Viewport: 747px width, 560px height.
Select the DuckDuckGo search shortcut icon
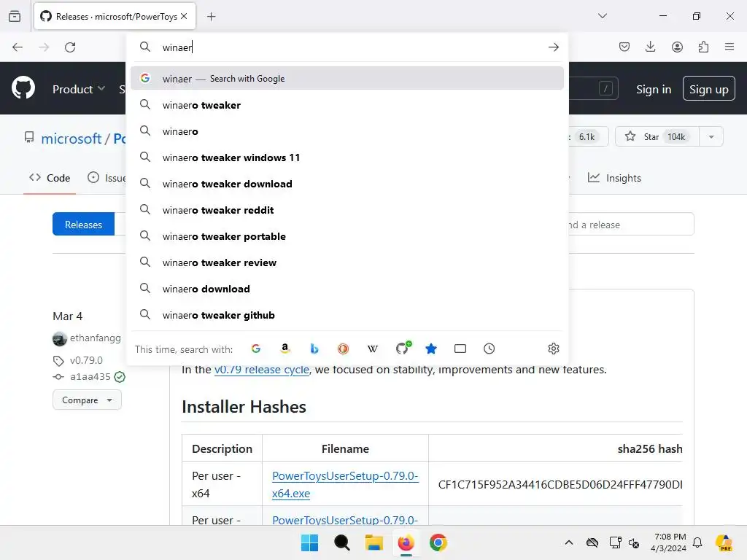click(343, 349)
